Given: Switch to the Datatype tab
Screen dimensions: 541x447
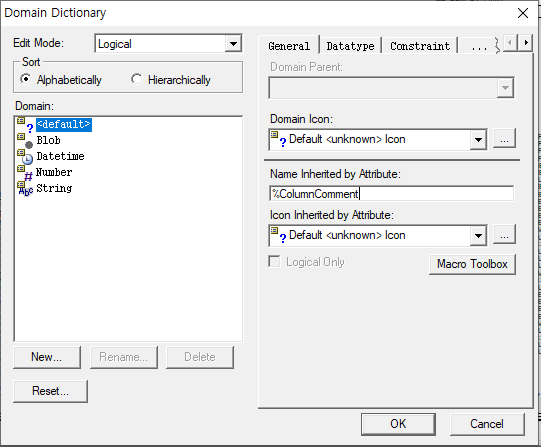Looking at the screenshot, I should pyautogui.click(x=351, y=46).
